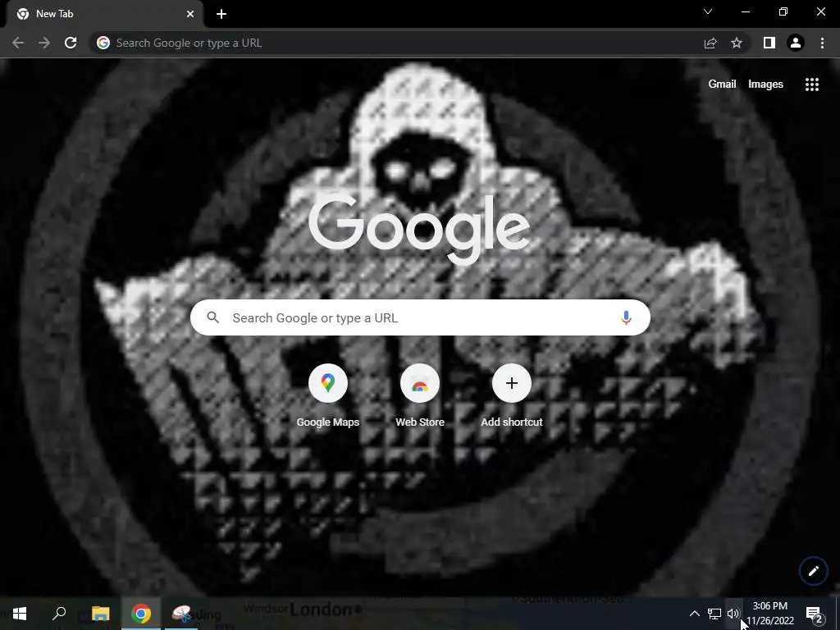Open the Google apps grid

tap(812, 84)
